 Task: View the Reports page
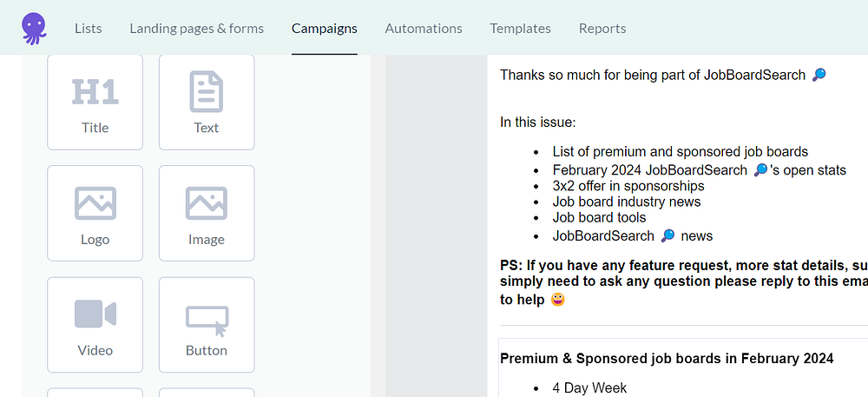[602, 28]
